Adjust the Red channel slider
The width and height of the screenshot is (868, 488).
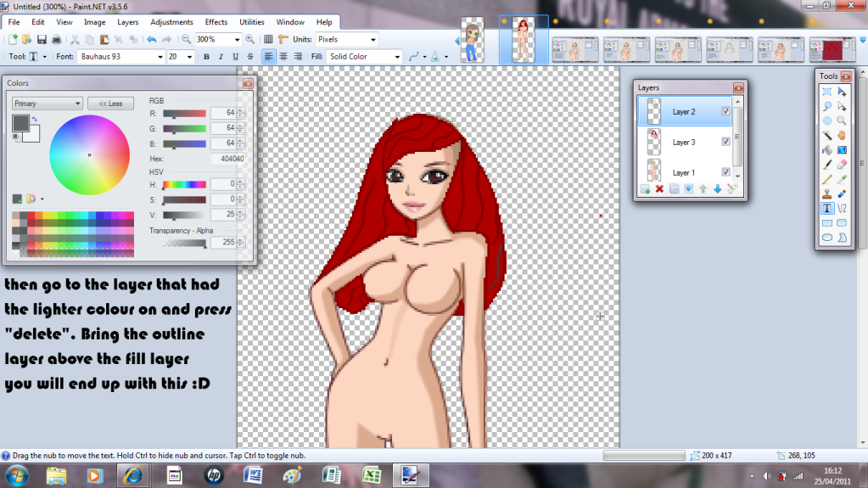[184, 114]
